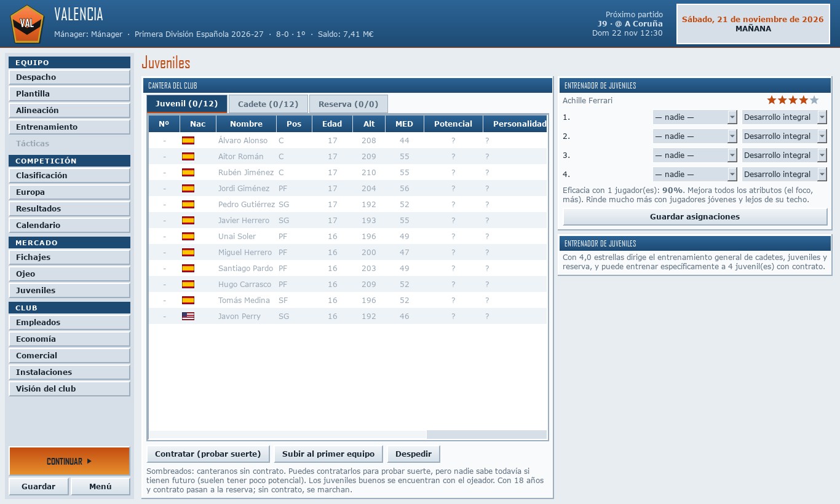Sort table by Edad column header
This screenshot has width=840, height=504.
point(332,124)
